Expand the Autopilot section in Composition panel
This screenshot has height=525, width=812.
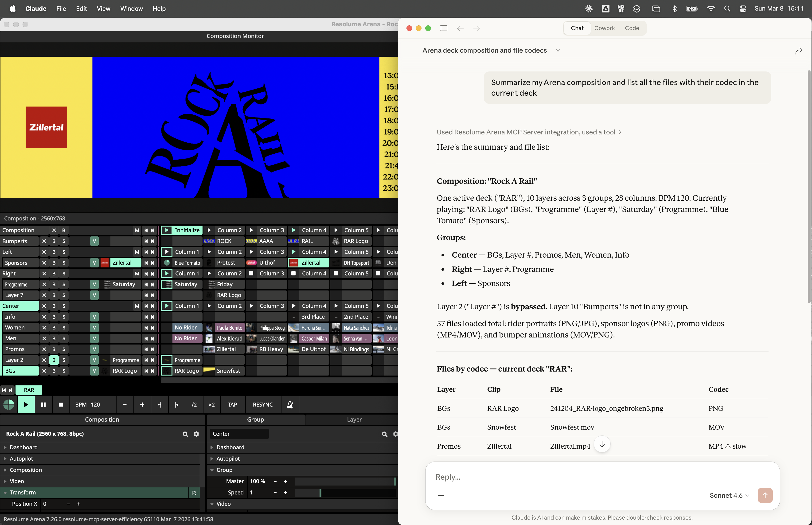tap(21, 458)
